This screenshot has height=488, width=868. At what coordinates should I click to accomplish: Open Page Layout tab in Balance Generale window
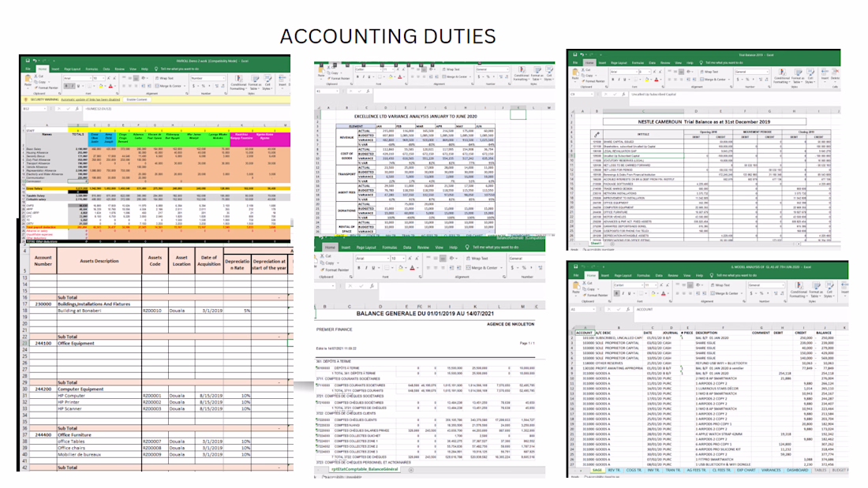tap(366, 248)
